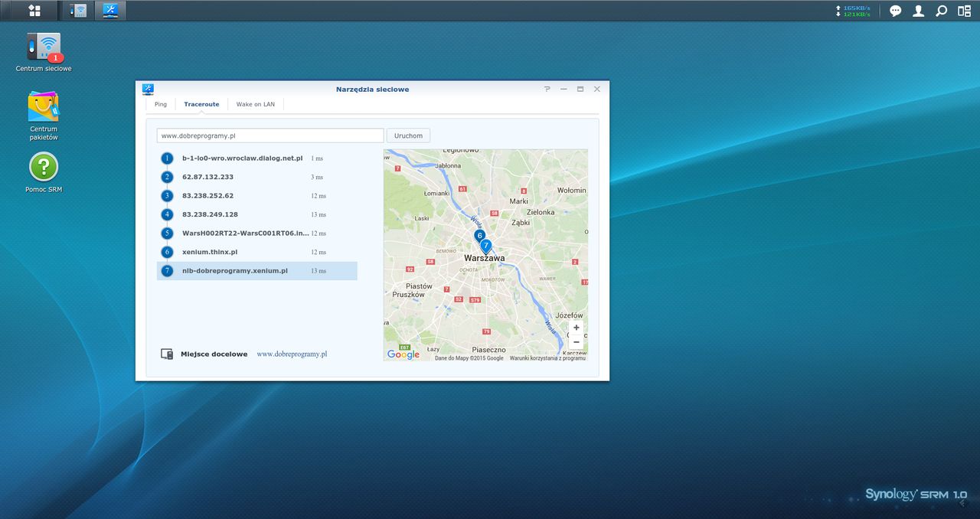Open Centrum sieciowe desktop icon
The width and height of the screenshot is (980, 519).
pos(44,52)
